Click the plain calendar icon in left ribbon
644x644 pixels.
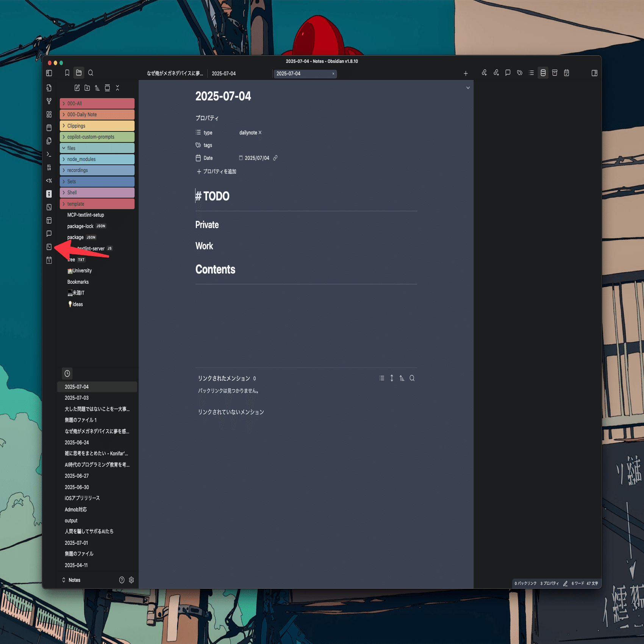49,128
